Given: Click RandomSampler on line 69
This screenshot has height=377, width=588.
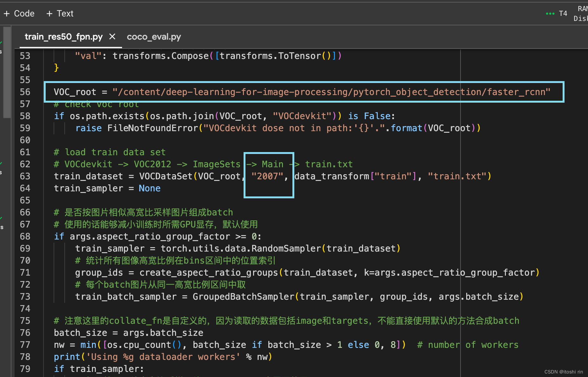Looking at the screenshot, I should pos(286,248).
